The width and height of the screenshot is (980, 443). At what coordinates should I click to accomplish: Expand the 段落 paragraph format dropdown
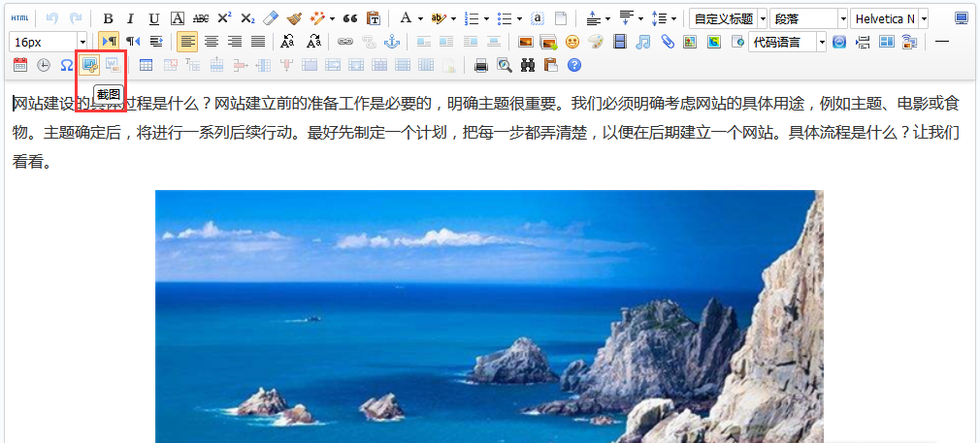pyautogui.click(x=842, y=18)
